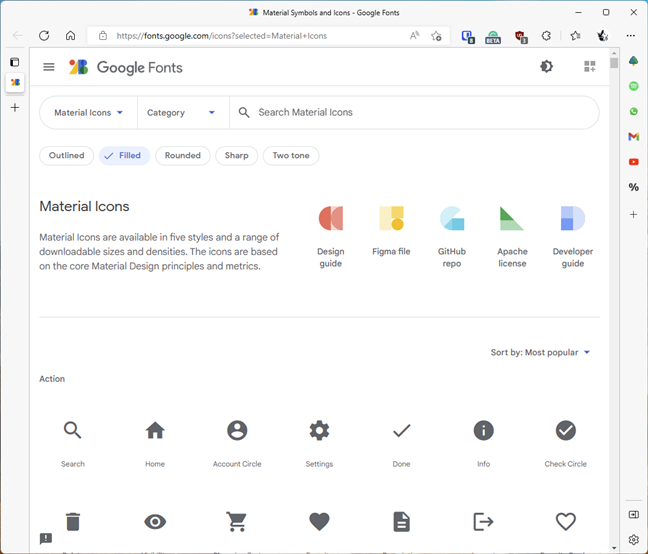Open a new tab with plus
The width and height of the screenshot is (648, 554).
coord(15,107)
